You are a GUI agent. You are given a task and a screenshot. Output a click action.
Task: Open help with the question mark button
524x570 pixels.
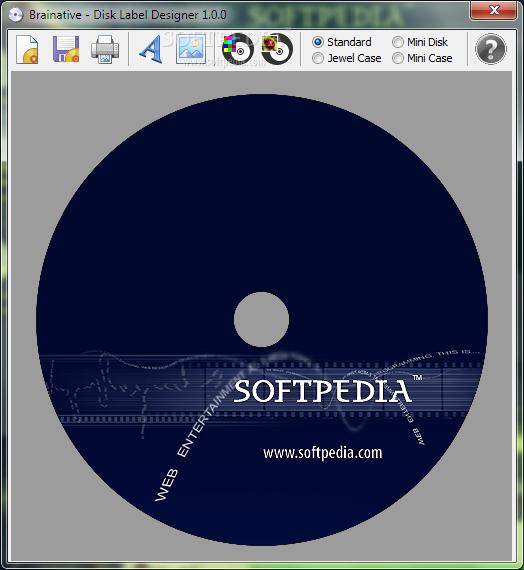pyautogui.click(x=491, y=49)
